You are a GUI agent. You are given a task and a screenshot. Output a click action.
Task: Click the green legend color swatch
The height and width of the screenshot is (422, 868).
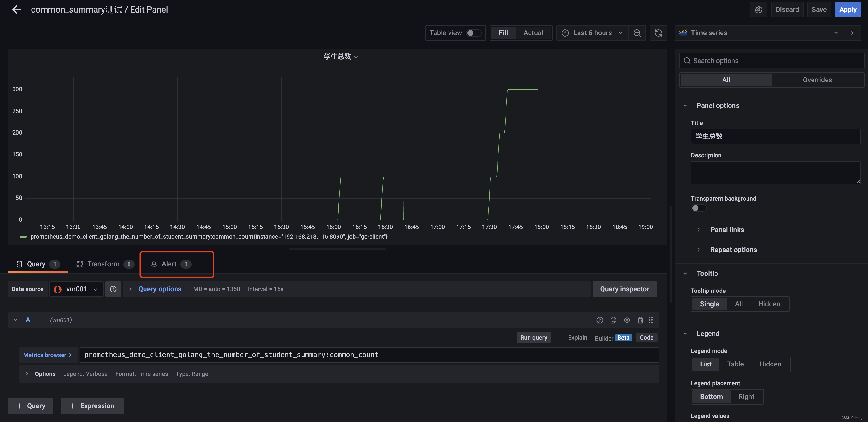[23, 237]
